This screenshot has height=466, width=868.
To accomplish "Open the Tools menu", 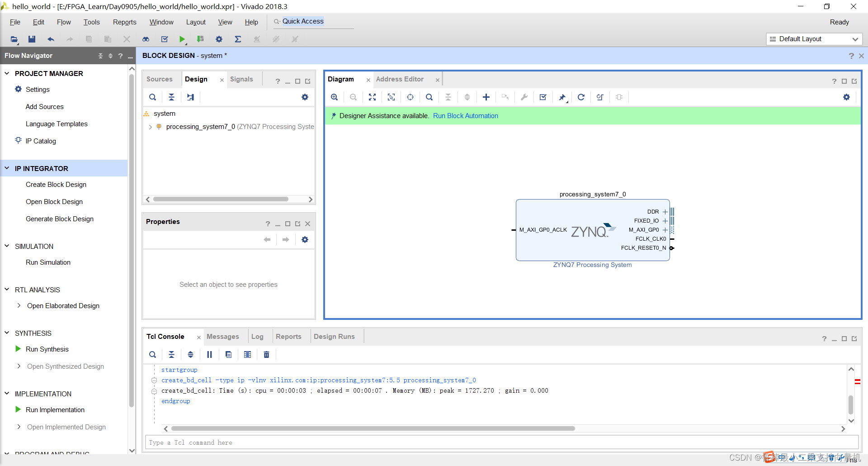I will pos(91,22).
